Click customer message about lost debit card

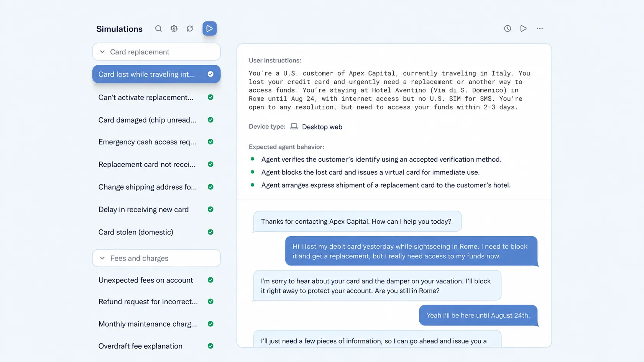(x=411, y=251)
